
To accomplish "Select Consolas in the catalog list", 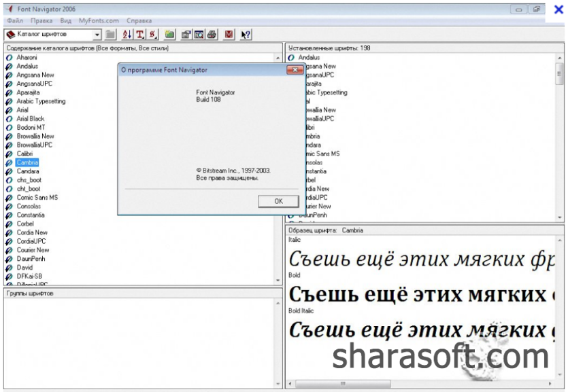I will pos(29,207).
